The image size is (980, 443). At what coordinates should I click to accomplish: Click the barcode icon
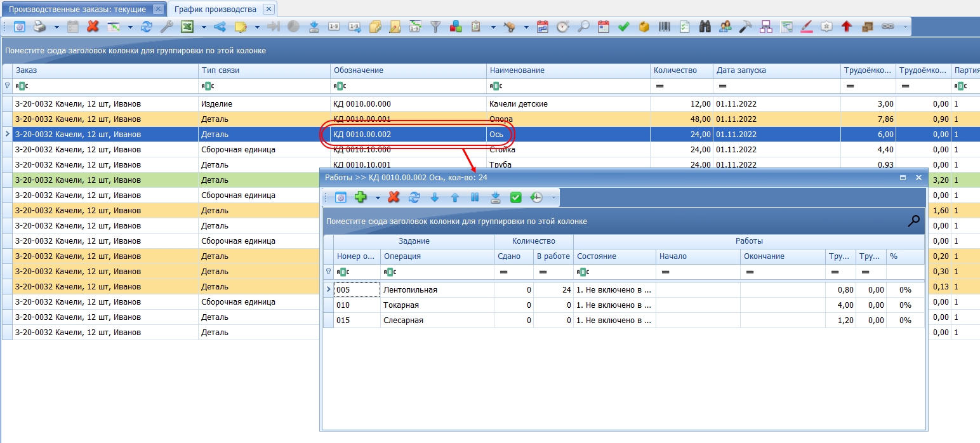(665, 27)
